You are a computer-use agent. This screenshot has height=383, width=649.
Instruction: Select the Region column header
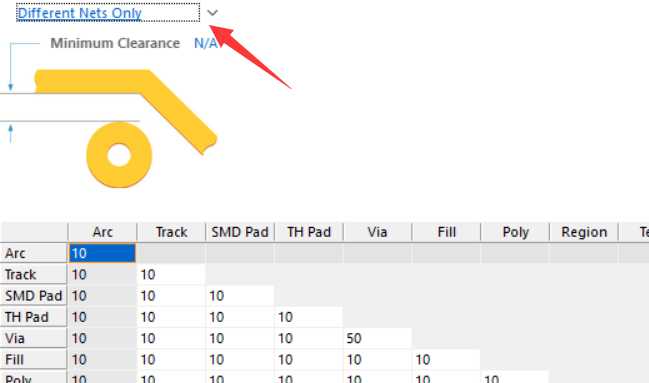[x=584, y=232]
